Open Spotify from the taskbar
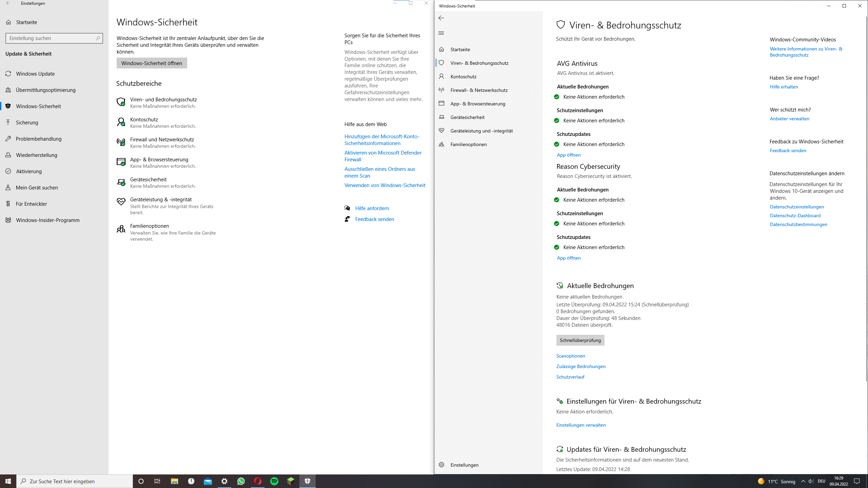868x488 pixels. tap(274, 481)
